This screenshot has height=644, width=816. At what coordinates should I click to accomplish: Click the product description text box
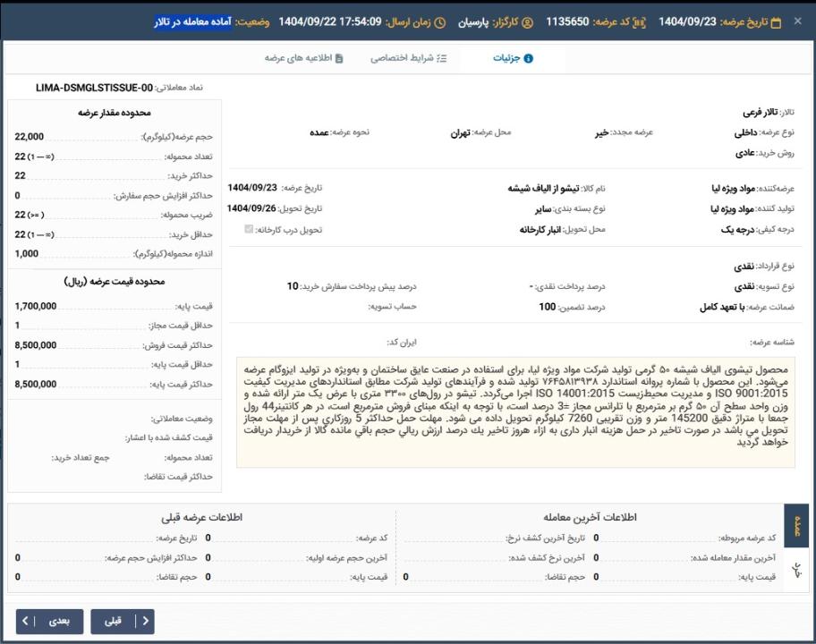click(x=515, y=411)
